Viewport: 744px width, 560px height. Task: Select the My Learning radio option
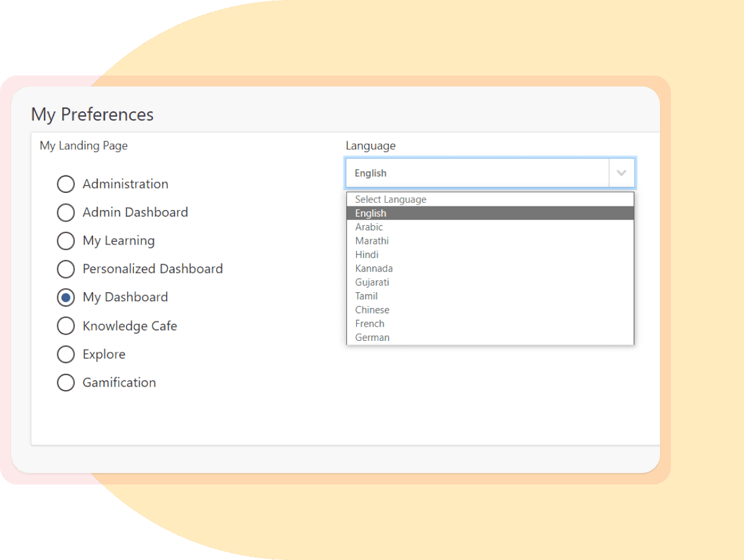(x=66, y=240)
